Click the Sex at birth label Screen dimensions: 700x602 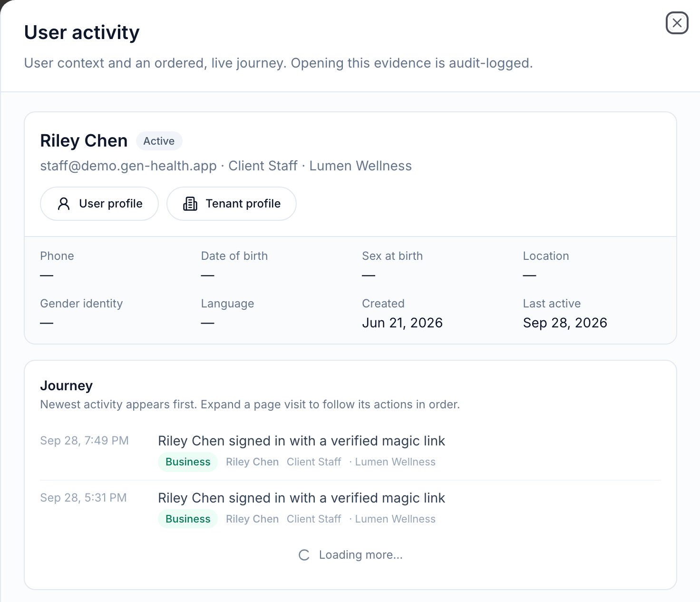click(x=392, y=256)
